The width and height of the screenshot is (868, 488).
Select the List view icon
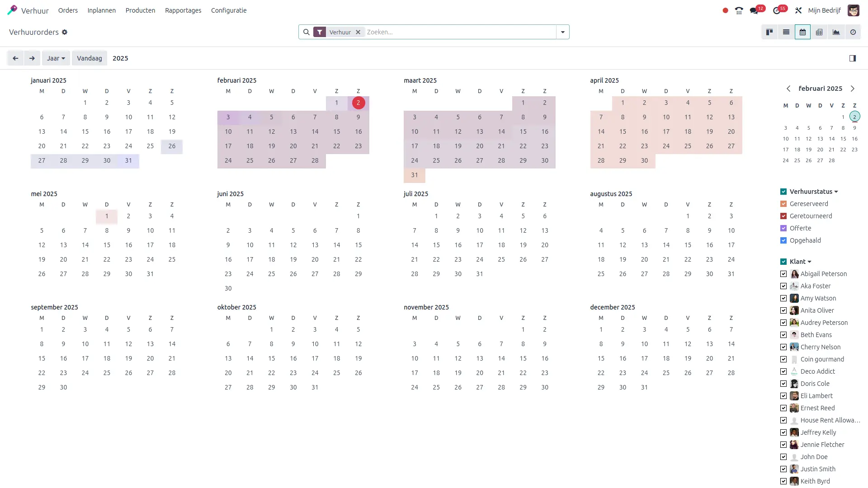[786, 32]
